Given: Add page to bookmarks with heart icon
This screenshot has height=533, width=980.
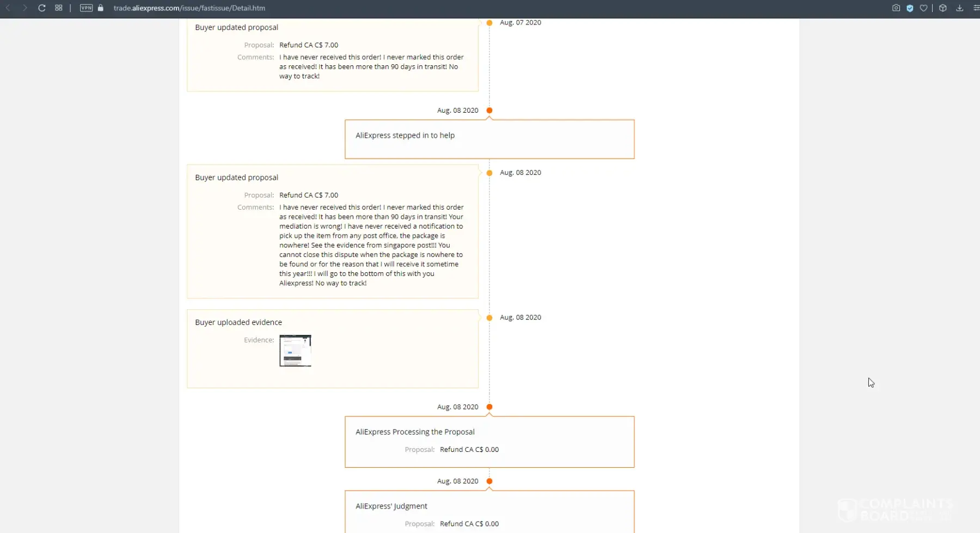Looking at the screenshot, I should (923, 8).
